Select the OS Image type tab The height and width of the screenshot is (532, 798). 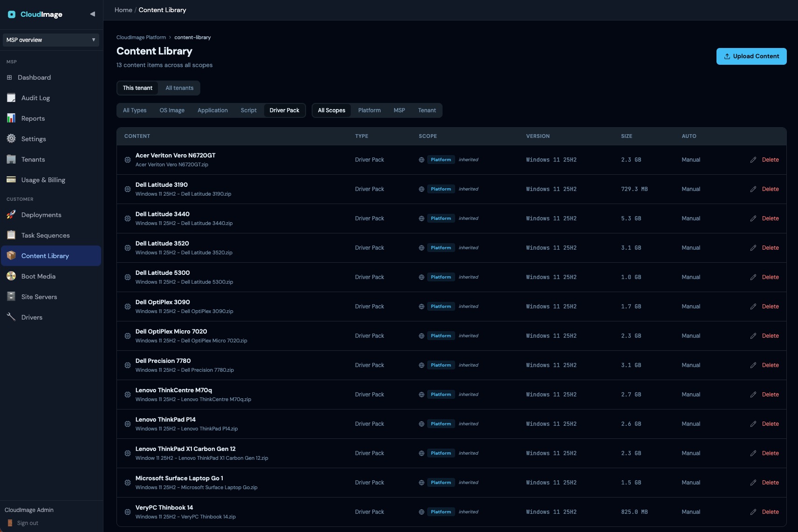[172, 110]
